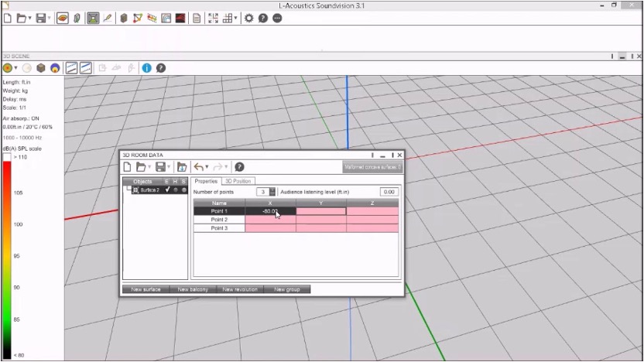Image resolution: width=644 pixels, height=362 pixels.
Task: Toggle the first dotted-line display button in 3D scene
Action: click(71, 68)
